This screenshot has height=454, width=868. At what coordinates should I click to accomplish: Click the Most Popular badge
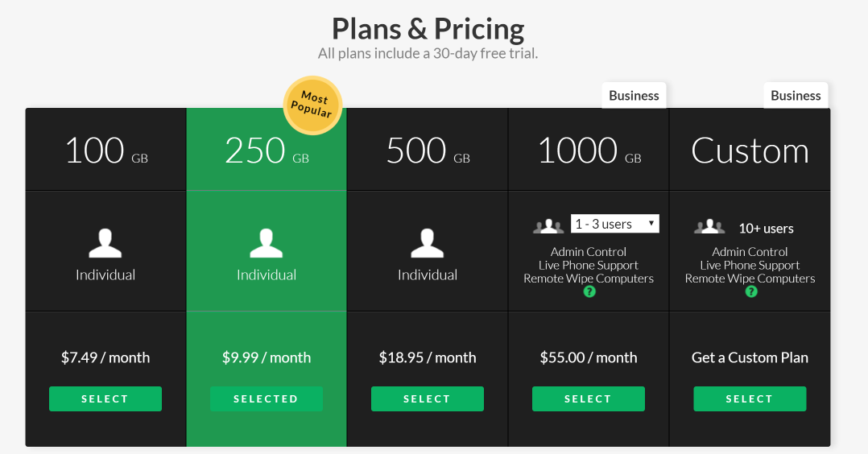(x=312, y=105)
